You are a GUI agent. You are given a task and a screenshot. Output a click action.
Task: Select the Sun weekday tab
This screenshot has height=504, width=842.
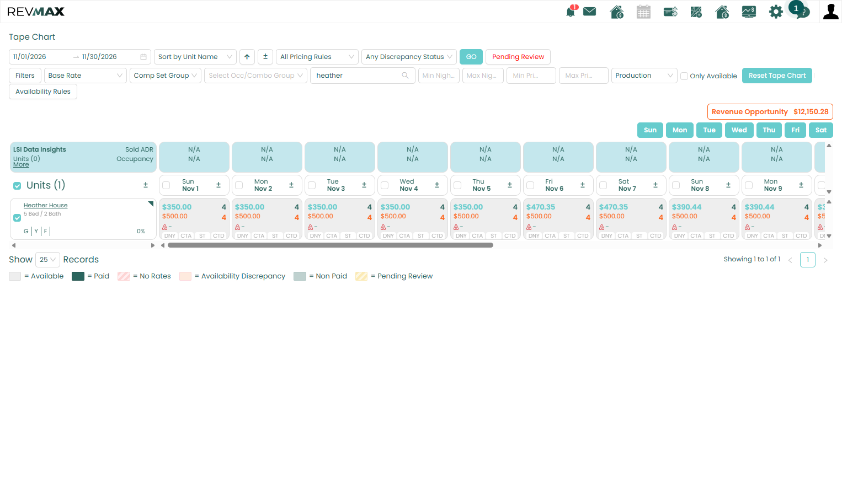tap(650, 130)
